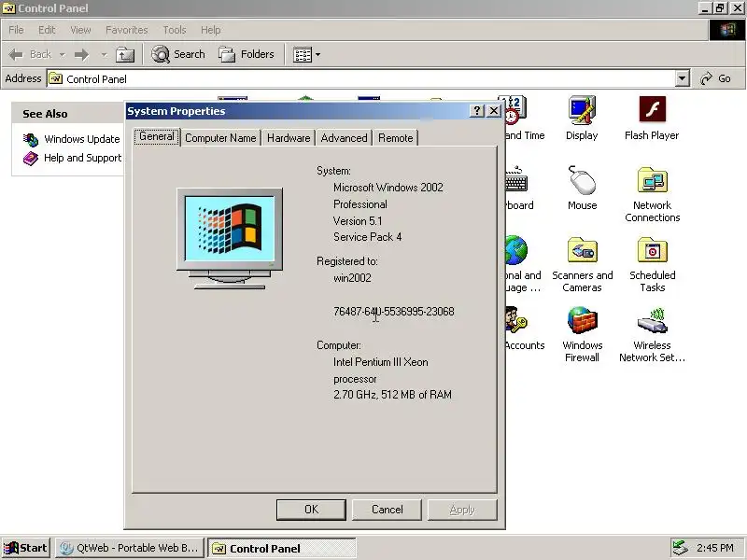Screen dimensions: 747x560
Task: Click Cancel in System Properties
Action: [x=387, y=510]
